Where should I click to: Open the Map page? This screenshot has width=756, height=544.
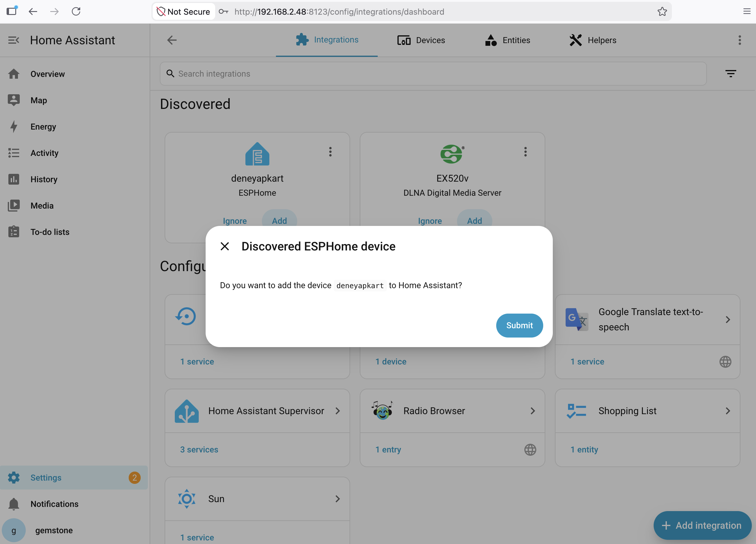(x=74, y=100)
